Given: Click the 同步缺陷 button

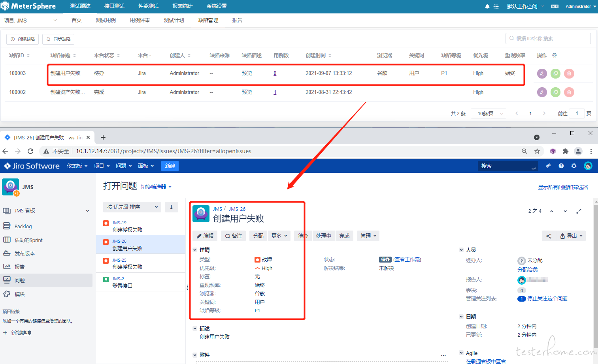Looking at the screenshot, I should click(58, 39).
